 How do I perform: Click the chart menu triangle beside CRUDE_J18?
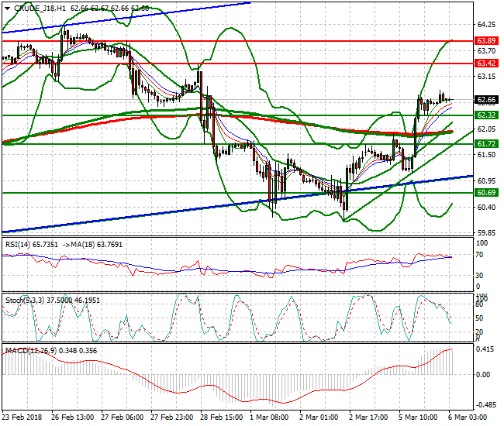point(8,9)
